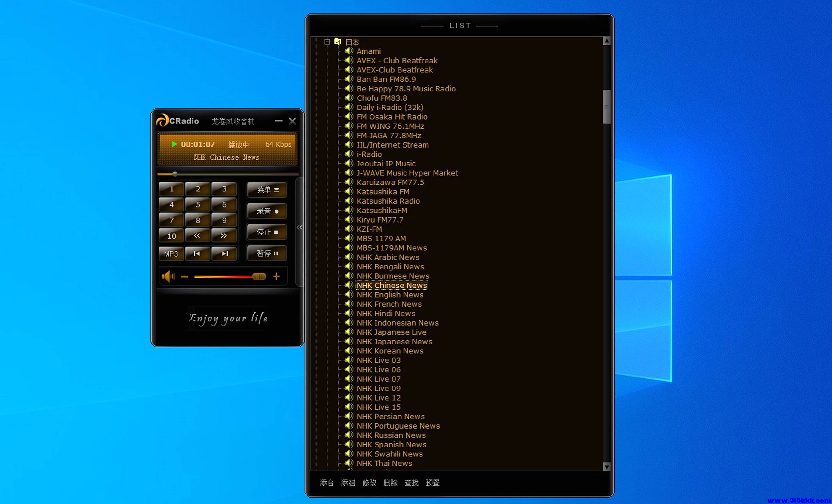Collapse the 日本 folder tree node
The image size is (832, 504).
(327, 42)
